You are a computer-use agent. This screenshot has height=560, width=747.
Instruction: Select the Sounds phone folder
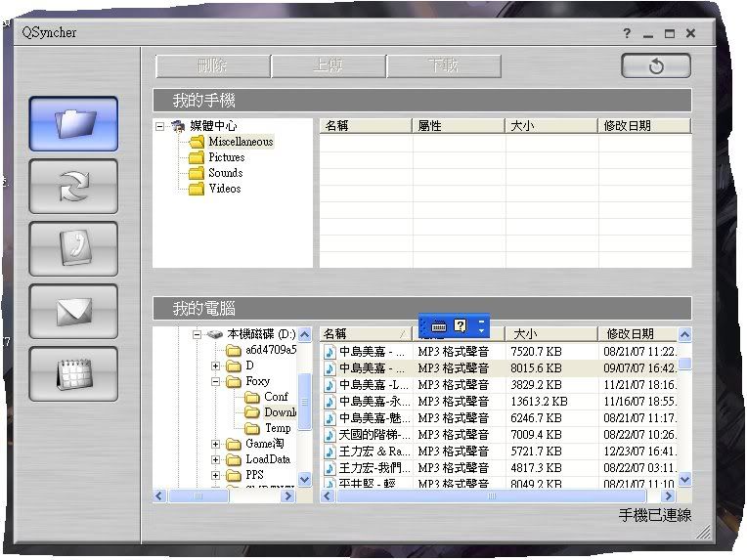click(x=225, y=173)
